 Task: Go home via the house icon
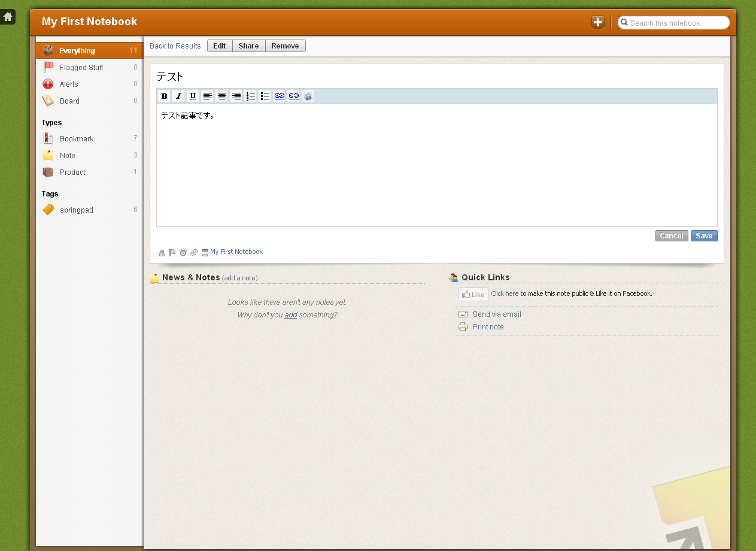pyautogui.click(x=8, y=17)
